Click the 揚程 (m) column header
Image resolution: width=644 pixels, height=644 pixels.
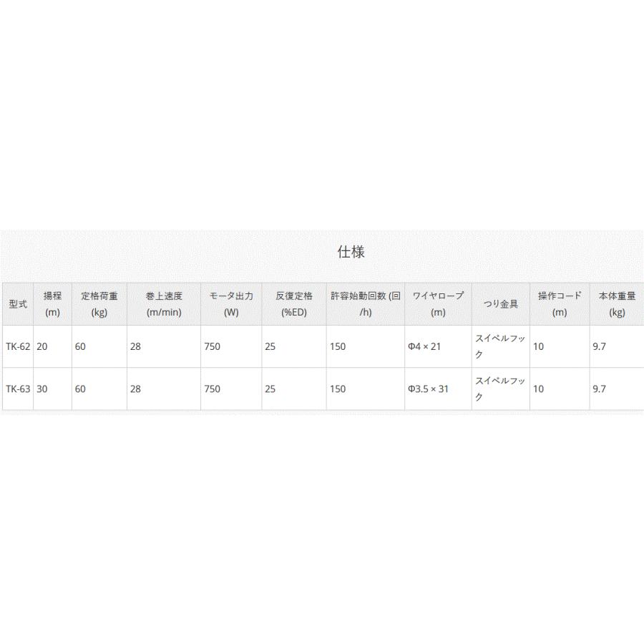(52, 304)
